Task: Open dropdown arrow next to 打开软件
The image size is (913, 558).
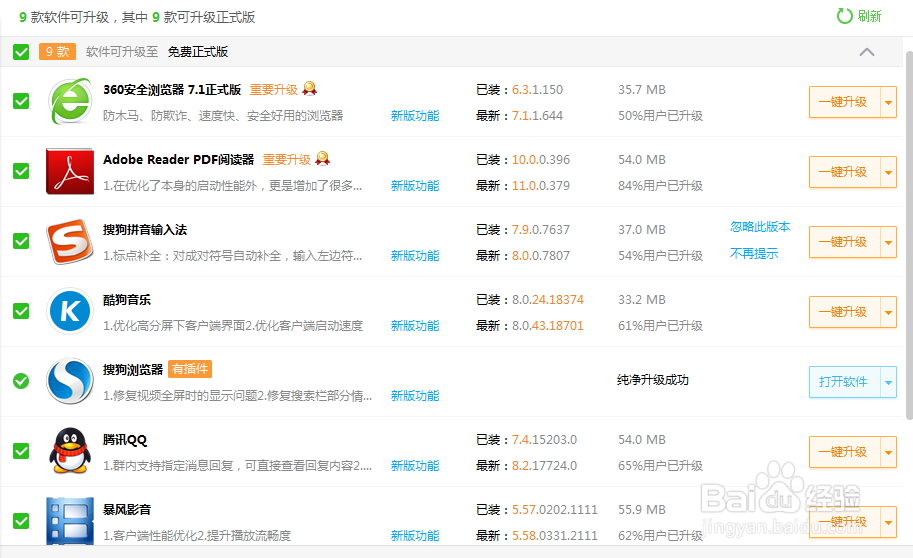Action: click(x=889, y=382)
